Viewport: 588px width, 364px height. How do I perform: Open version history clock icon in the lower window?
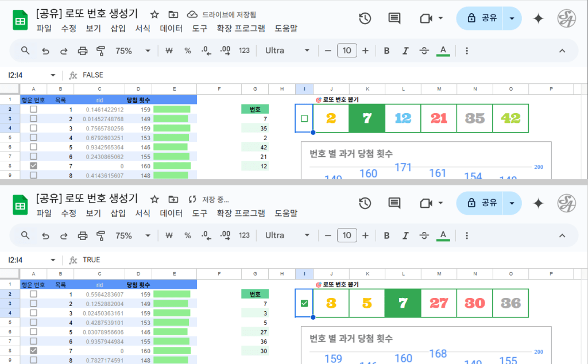click(365, 203)
